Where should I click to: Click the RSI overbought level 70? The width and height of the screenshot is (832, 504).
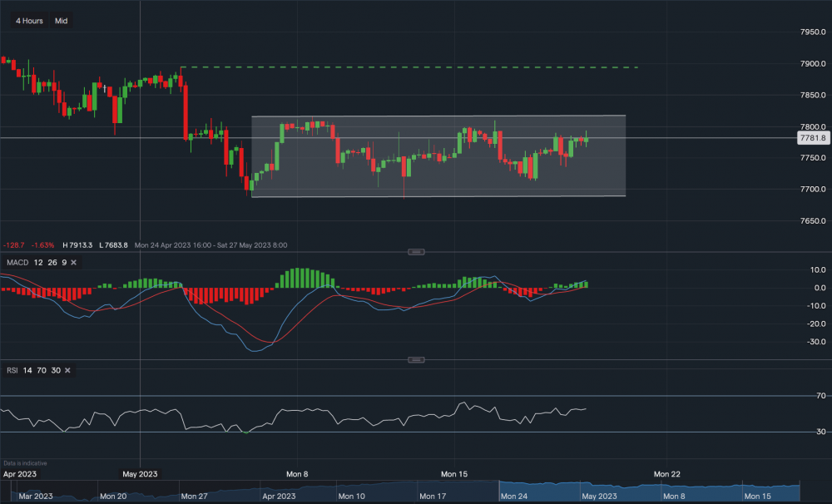[42, 370]
